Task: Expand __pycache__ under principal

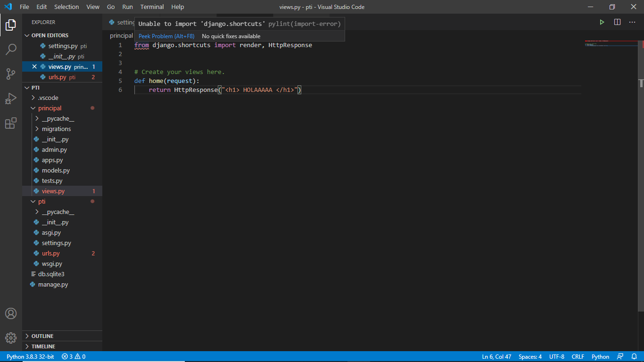Action: tap(62, 118)
